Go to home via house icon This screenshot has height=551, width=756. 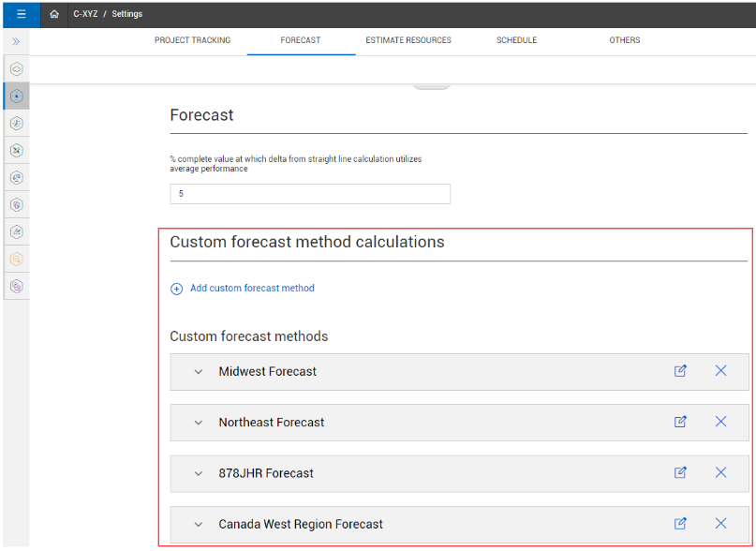(54, 14)
